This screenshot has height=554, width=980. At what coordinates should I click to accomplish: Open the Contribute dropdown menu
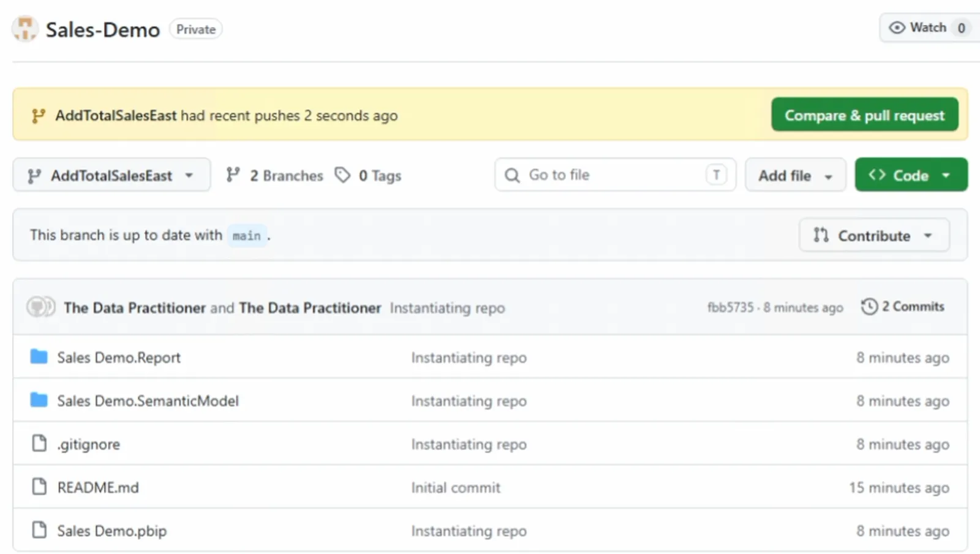click(874, 235)
